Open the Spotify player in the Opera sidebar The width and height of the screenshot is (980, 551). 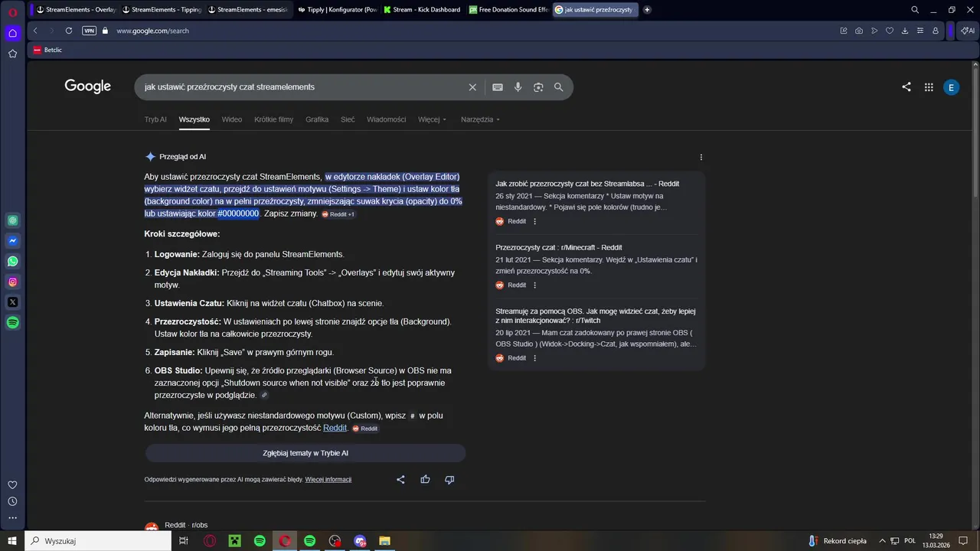click(x=12, y=323)
